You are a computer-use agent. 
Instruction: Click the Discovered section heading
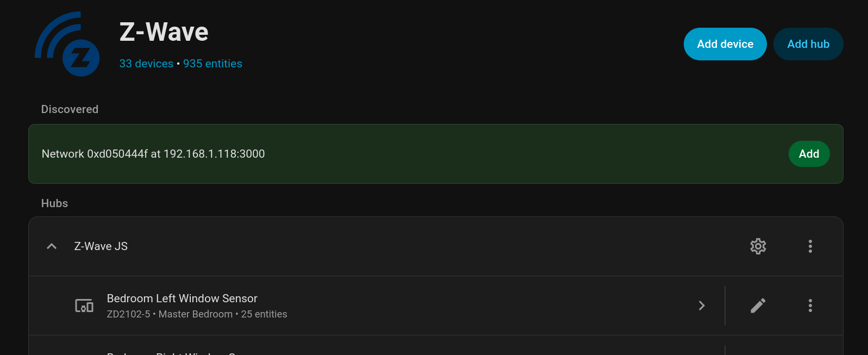click(x=70, y=109)
